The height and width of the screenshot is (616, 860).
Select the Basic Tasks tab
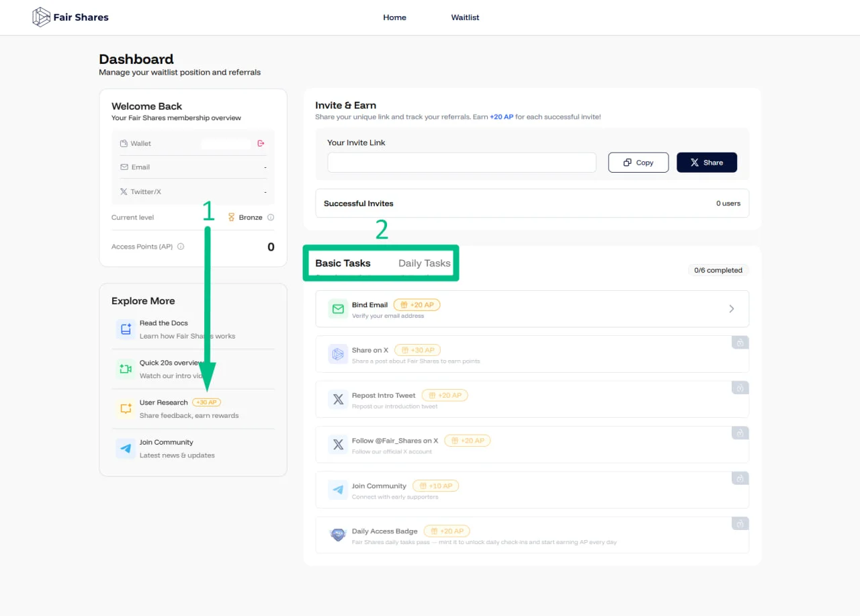point(343,263)
